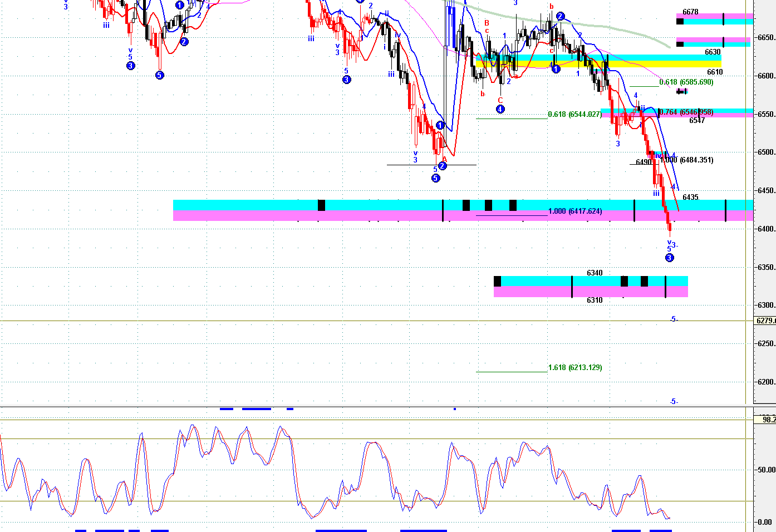
Task: Click the black square left of the 6678 zone
Action: point(680,22)
